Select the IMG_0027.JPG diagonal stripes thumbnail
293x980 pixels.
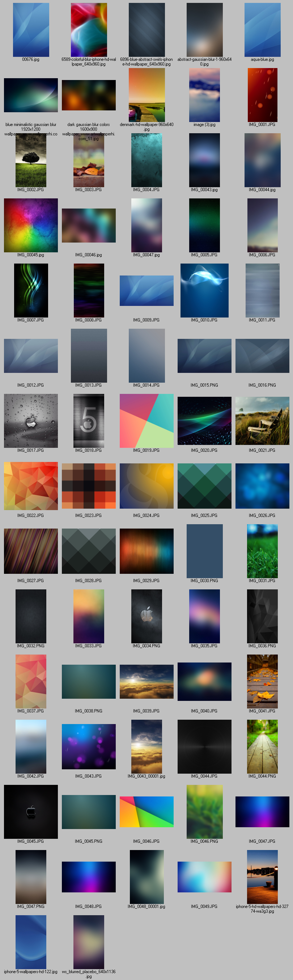[x=31, y=551]
